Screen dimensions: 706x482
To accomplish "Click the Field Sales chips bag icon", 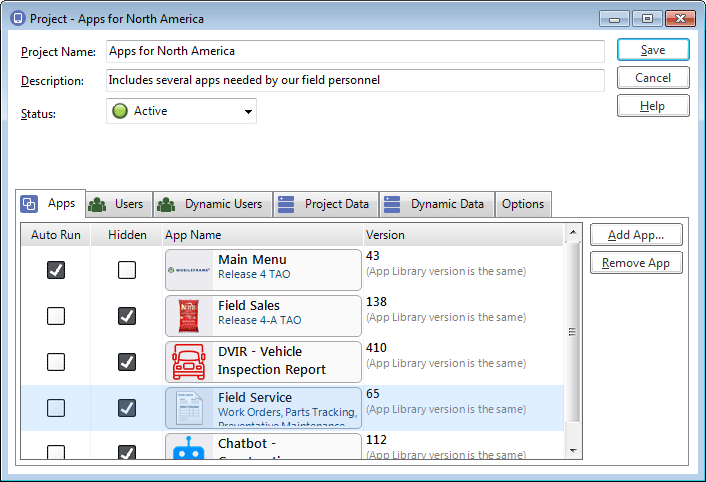I will (189, 316).
